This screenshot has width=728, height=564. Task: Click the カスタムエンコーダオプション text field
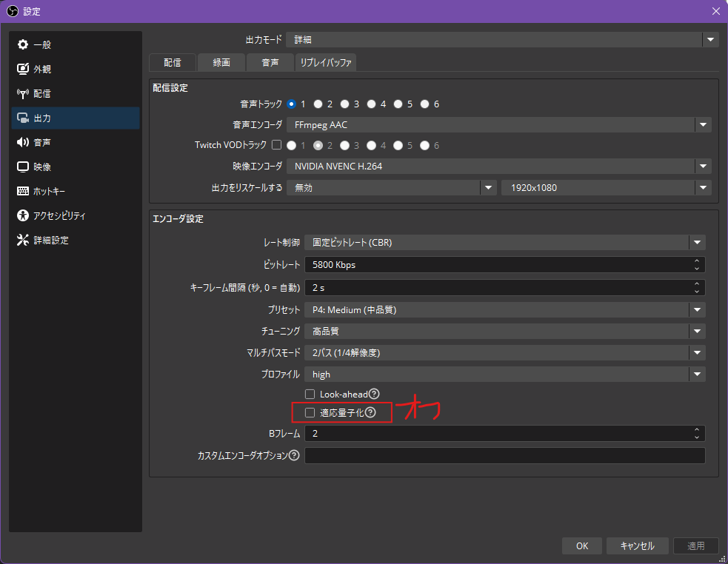point(504,455)
